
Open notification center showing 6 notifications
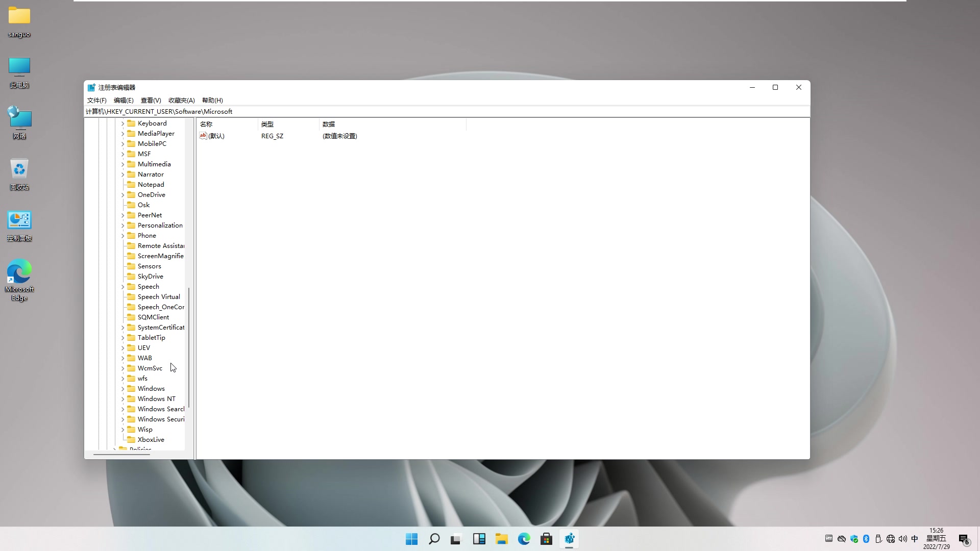coord(964,538)
